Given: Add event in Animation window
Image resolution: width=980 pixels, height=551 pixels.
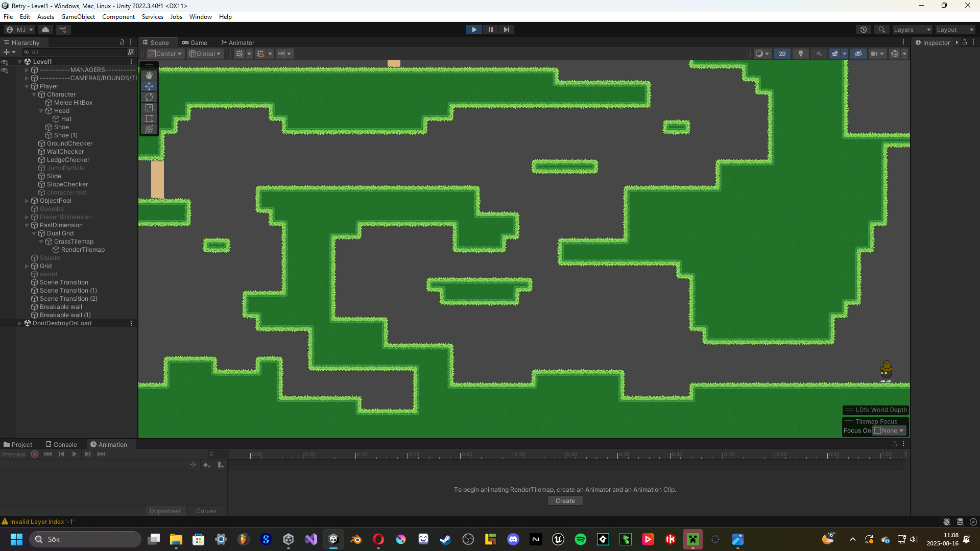Looking at the screenshot, I should [220, 465].
